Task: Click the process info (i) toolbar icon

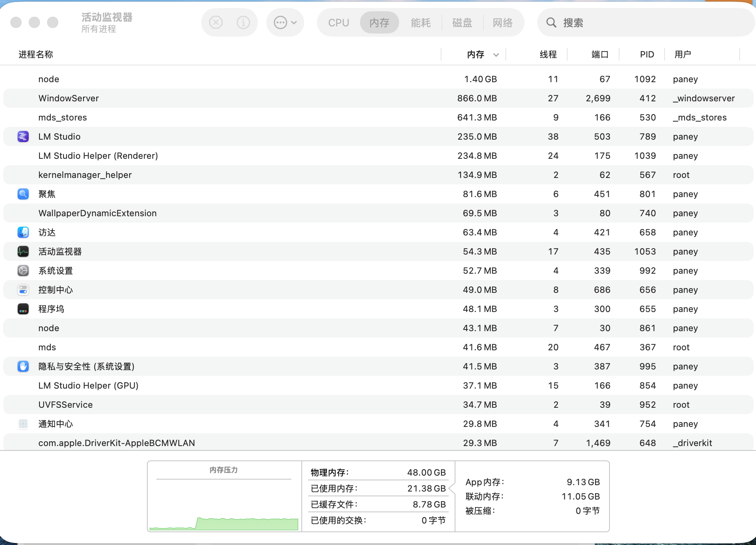Action: 243,22
